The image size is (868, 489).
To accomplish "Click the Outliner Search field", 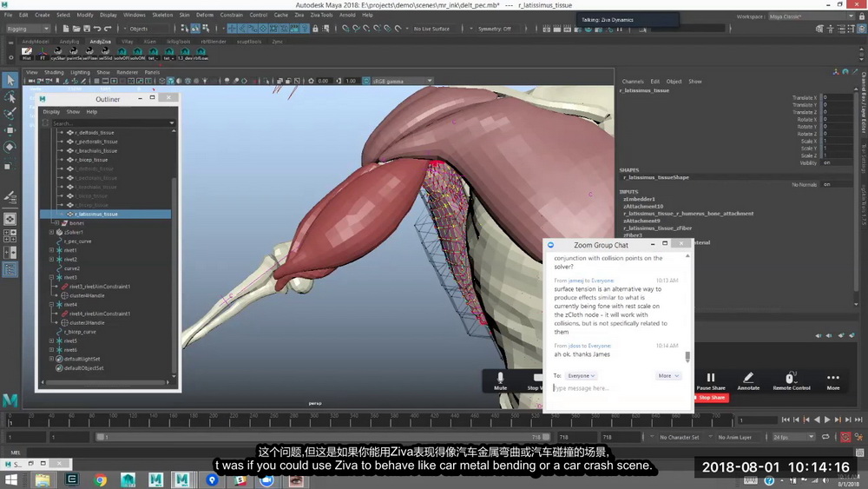I will [113, 123].
